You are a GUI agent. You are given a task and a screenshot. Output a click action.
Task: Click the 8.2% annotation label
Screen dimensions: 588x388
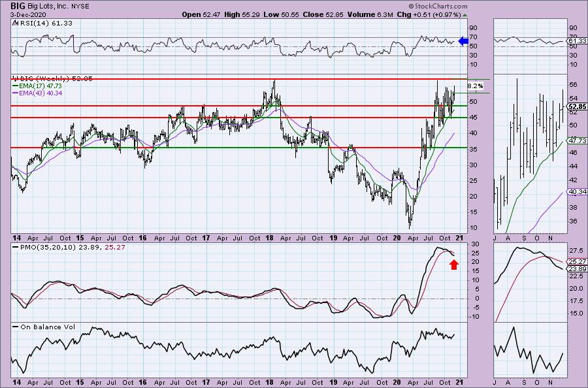point(476,86)
